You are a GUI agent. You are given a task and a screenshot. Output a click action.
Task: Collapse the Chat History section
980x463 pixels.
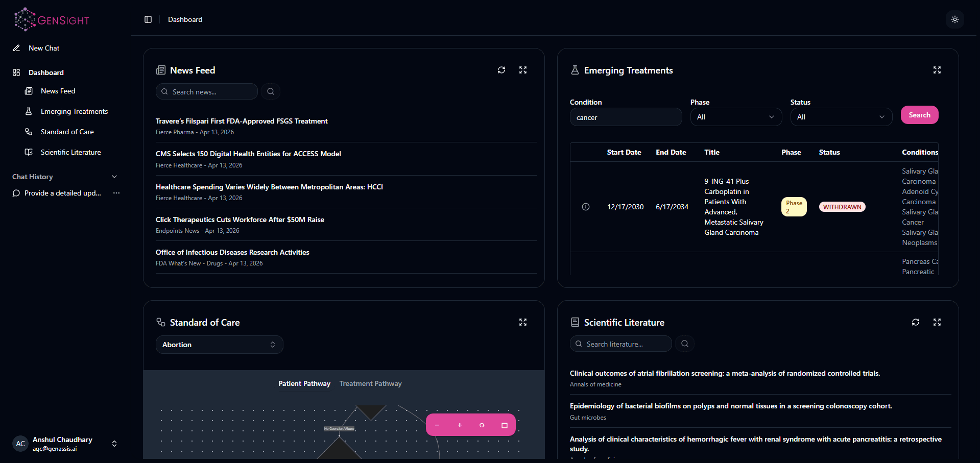[x=114, y=177]
